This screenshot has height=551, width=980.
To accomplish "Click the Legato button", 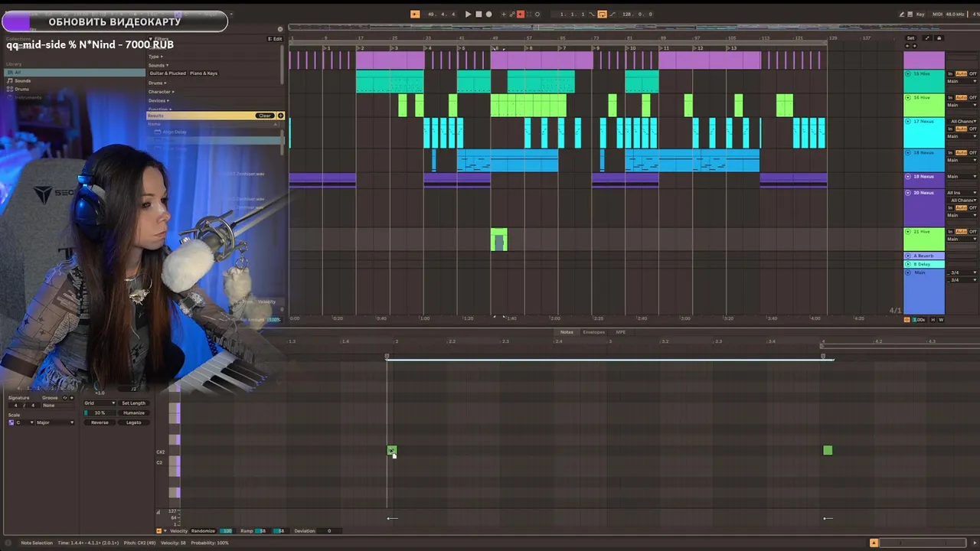I will (x=134, y=422).
